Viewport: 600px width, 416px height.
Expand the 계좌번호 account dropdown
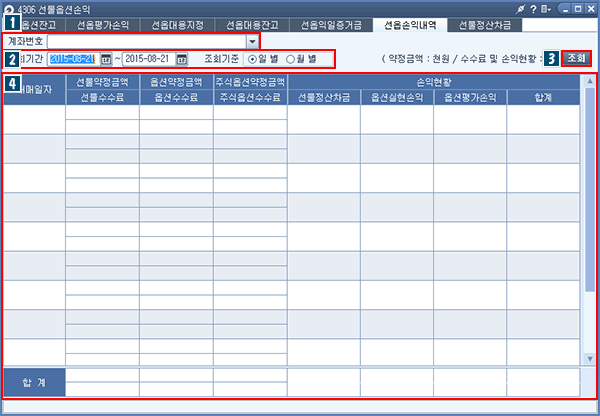(252, 42)
